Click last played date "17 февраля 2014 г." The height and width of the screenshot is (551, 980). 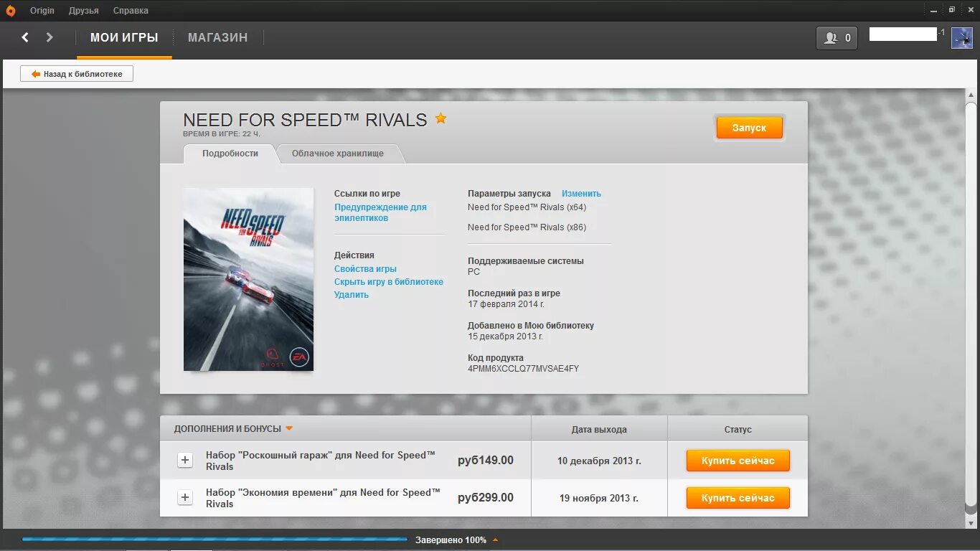click(505, 304)
